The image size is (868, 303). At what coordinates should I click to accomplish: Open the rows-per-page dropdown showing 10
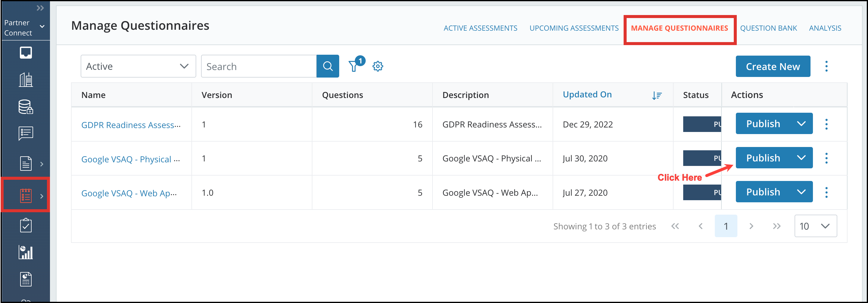815,226
